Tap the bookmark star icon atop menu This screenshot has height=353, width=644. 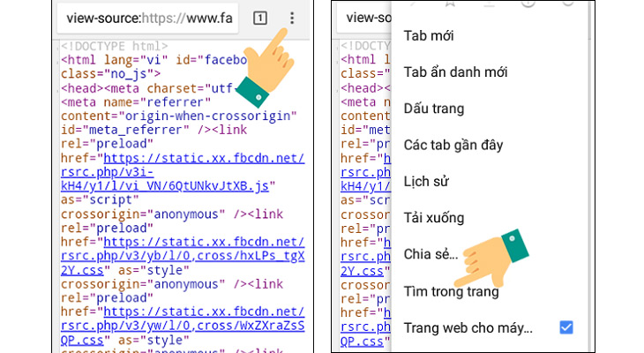tap(450, 4)
